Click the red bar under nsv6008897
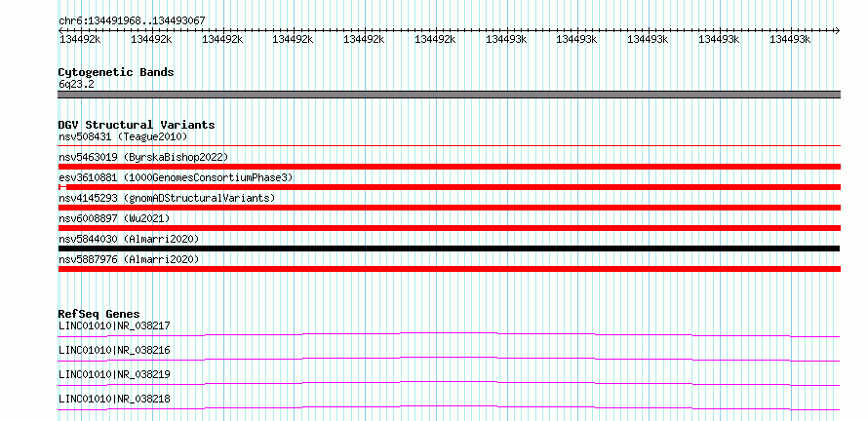Image resolution: width=868 pixels, height=421 pixels. (449, 228)
